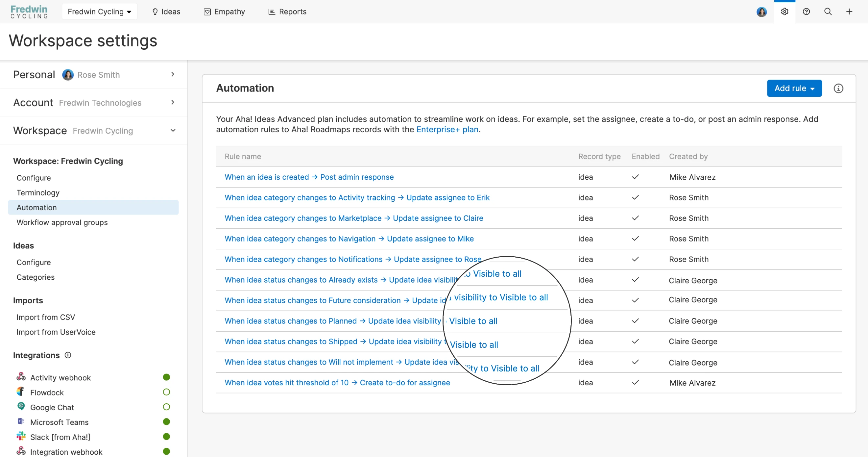
Task: Click user avatar in top bar
Action: (761, 12)
